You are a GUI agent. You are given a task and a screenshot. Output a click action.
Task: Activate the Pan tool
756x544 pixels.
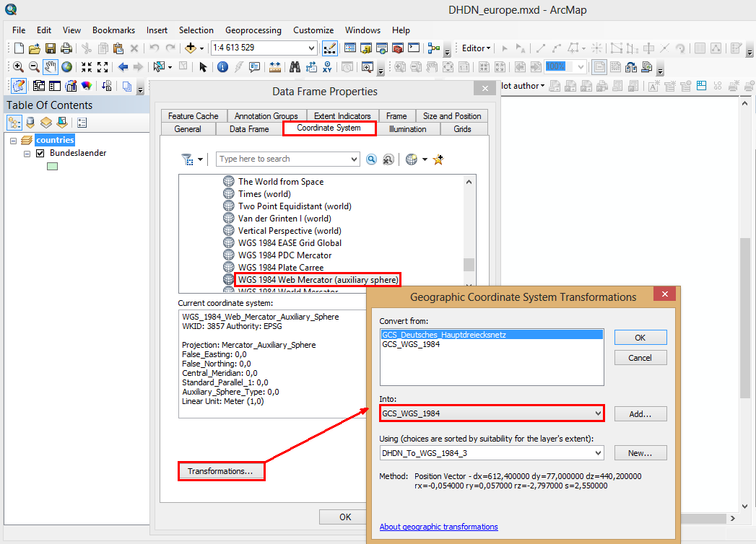click(x=49, y=67)
